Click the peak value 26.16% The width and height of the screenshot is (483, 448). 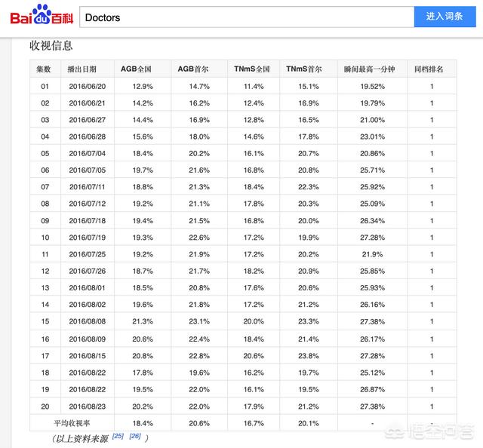(x=372, y=305)
